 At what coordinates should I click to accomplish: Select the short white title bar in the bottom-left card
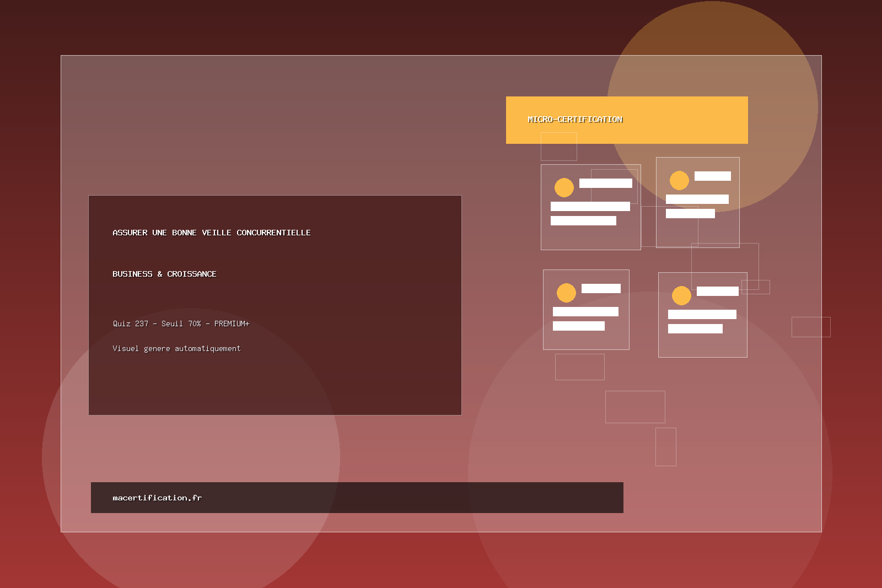coord(601,288)
